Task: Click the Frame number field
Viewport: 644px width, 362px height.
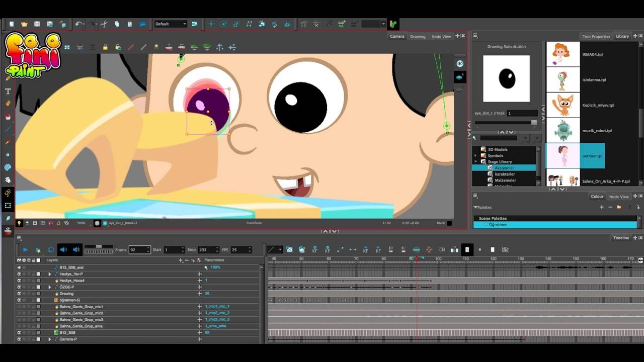Action: [139, 249]
